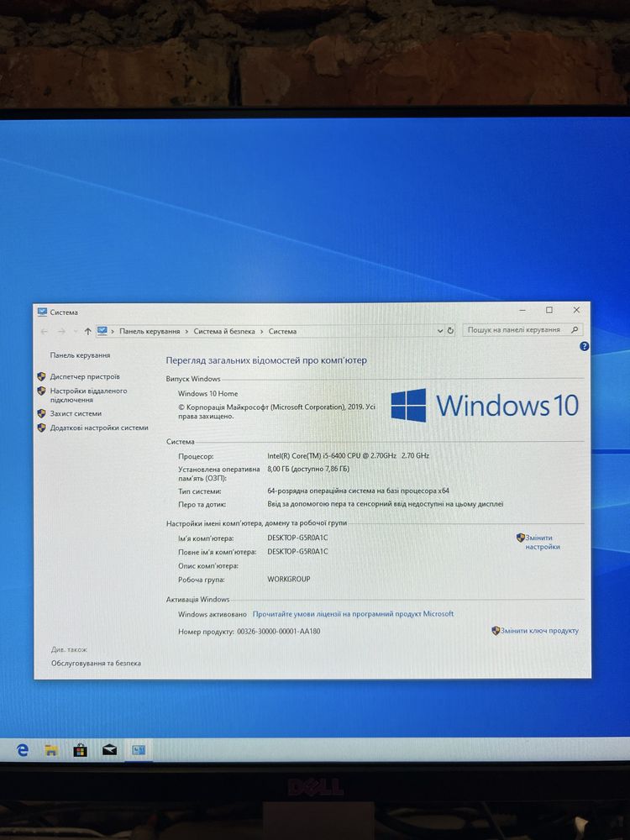Select the computer name value in the Ім'я комп'ютера row

click(x=297, y=538)
